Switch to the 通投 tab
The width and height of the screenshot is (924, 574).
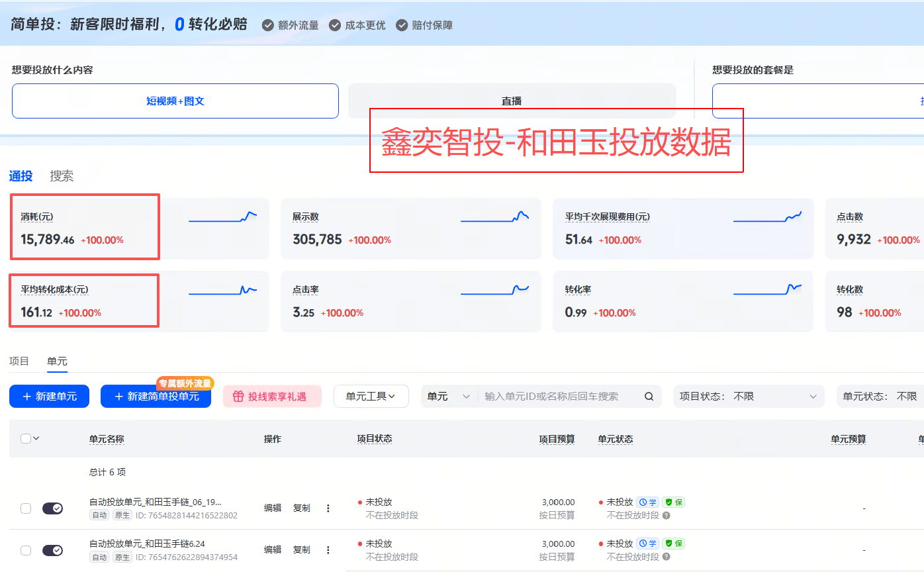click(x=21, y=176)
